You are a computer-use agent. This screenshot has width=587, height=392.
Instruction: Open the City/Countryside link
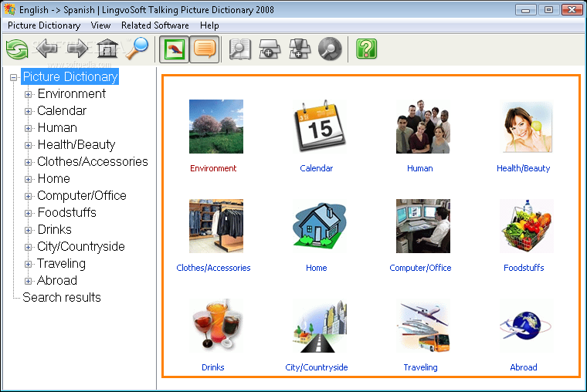pyautogui.click(x=317, y=367)
